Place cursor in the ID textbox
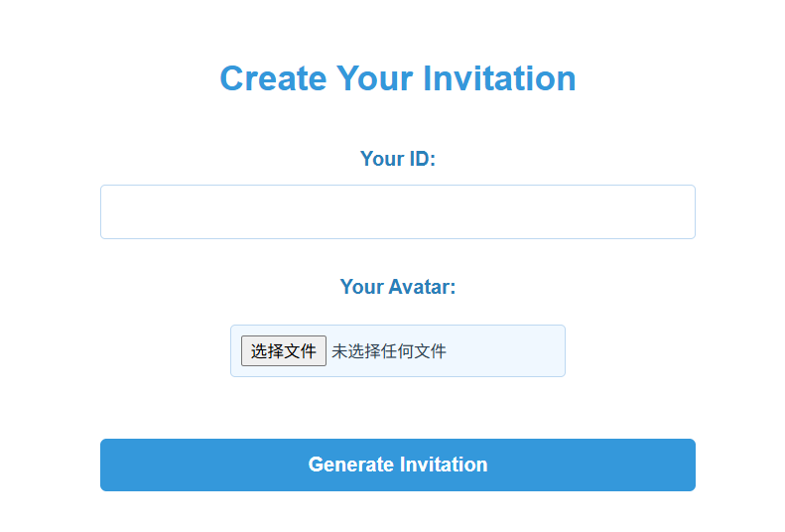Screen dimensions: 785x532 click(398, 211)
